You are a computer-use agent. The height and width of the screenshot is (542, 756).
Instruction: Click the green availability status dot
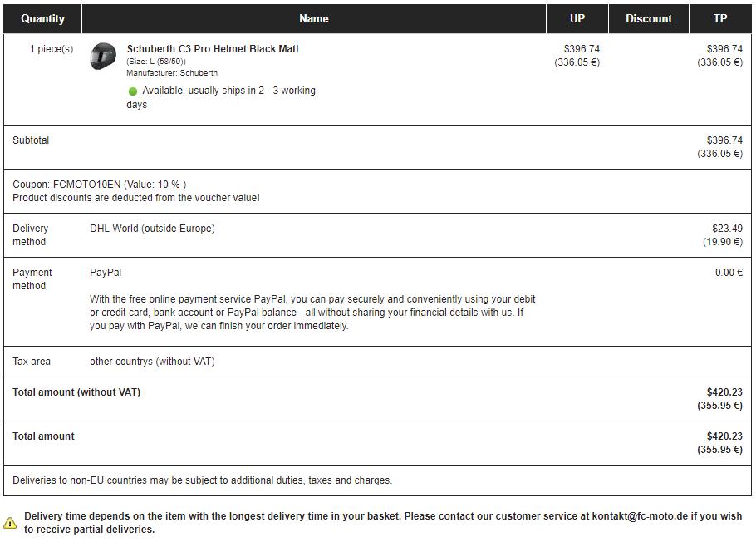click(132, 91)
